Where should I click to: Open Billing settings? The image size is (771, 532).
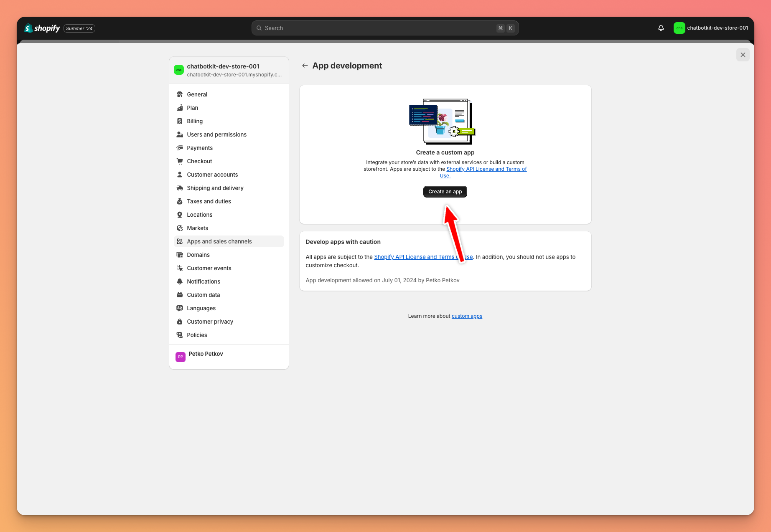tap(229, 121)
